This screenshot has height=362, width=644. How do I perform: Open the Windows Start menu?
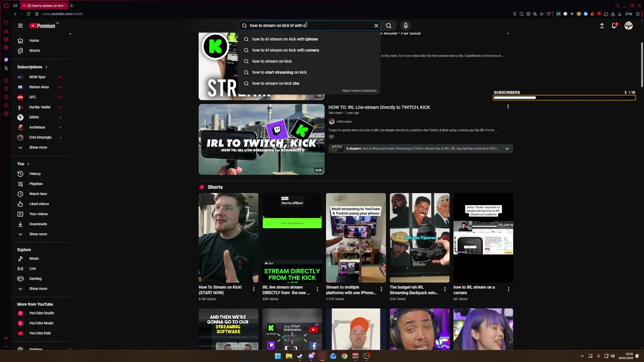[278, 356]
